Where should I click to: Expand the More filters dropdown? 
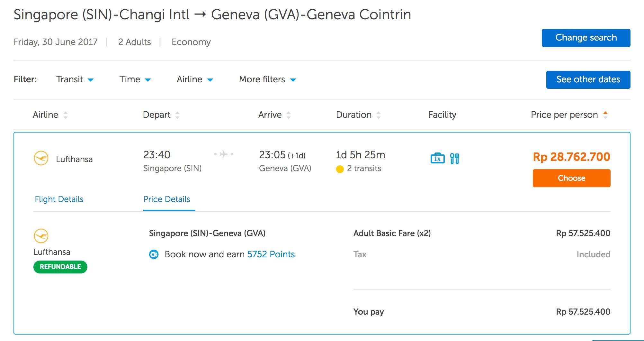tap(268, 79)
